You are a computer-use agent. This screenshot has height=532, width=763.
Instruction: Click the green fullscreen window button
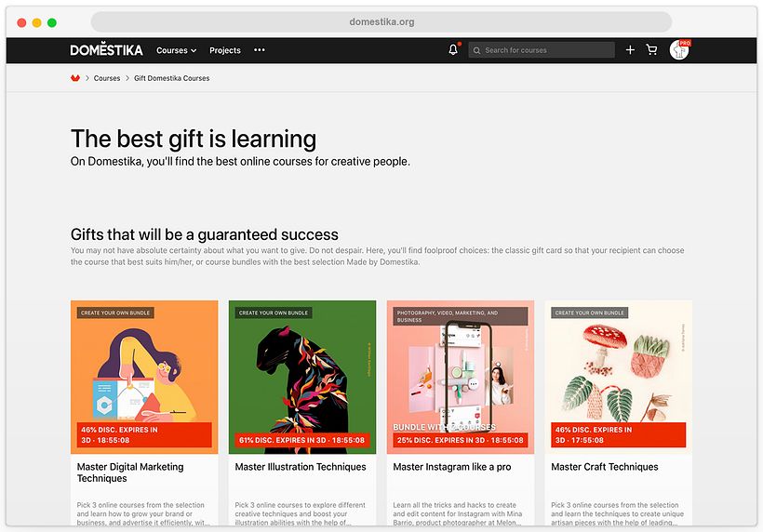coord(51,22)
